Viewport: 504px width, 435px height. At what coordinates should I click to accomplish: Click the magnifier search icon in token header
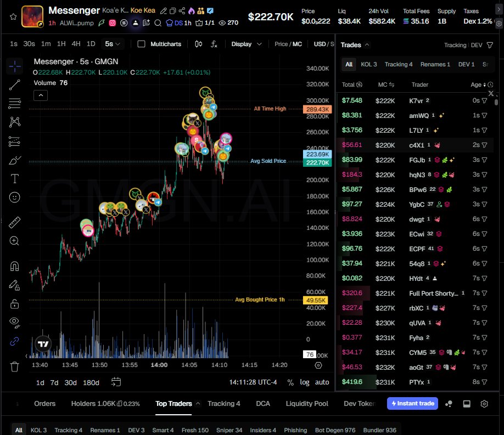(158, 23)
